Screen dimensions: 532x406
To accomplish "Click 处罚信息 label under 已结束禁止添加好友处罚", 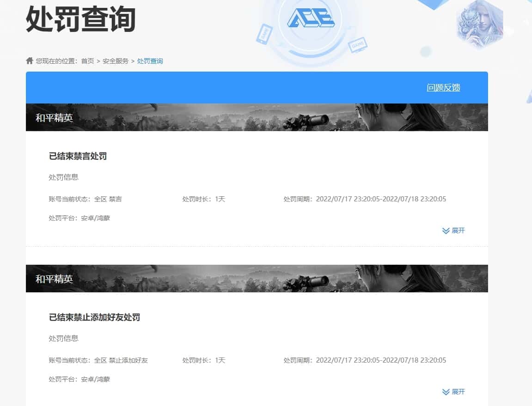I will [63, 338].
